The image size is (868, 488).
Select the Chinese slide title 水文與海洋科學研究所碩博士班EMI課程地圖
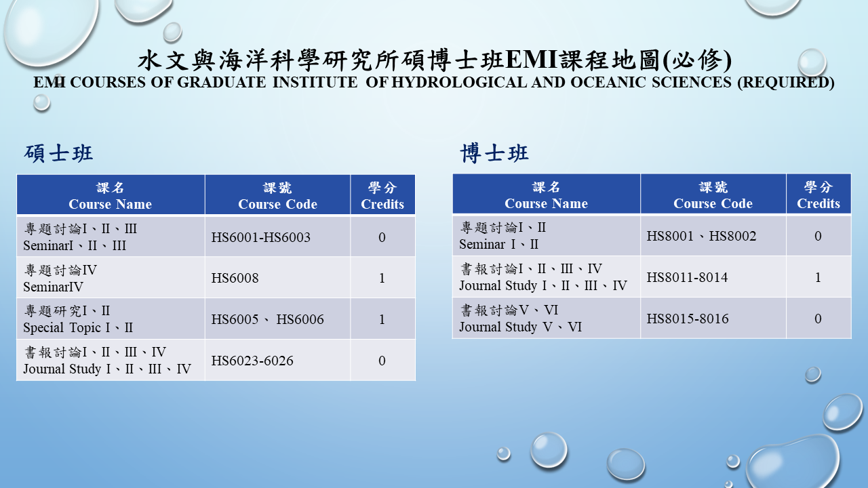tap(435, 60)
